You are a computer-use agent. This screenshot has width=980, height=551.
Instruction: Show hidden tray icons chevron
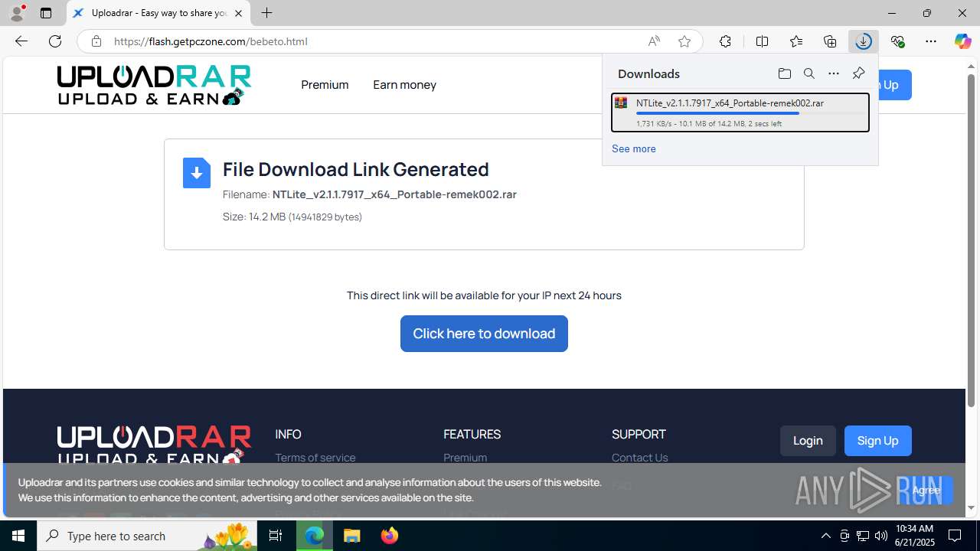pyautogui.click(x=825, y=536)
